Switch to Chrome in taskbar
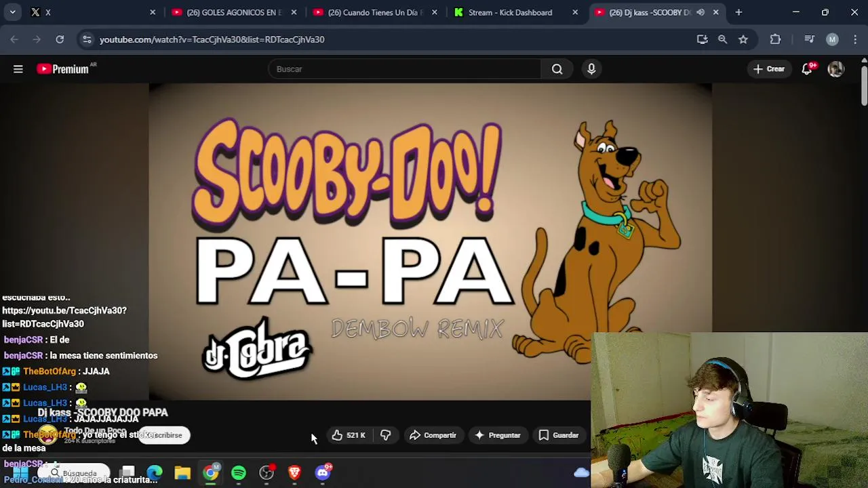The image size is (868, 488). click(x=211, y=472)
